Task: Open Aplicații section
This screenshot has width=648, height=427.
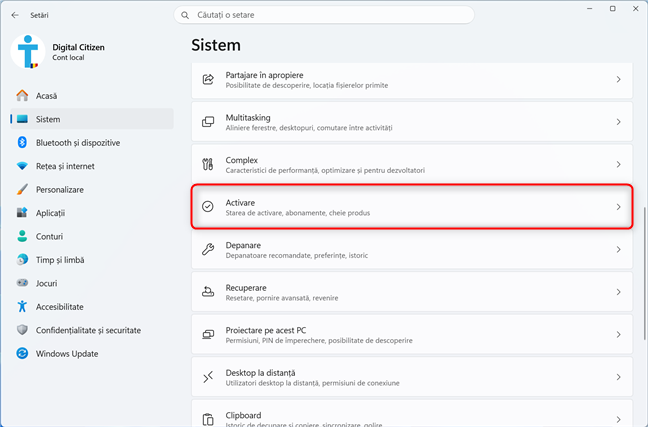Action: pos(92,213)
